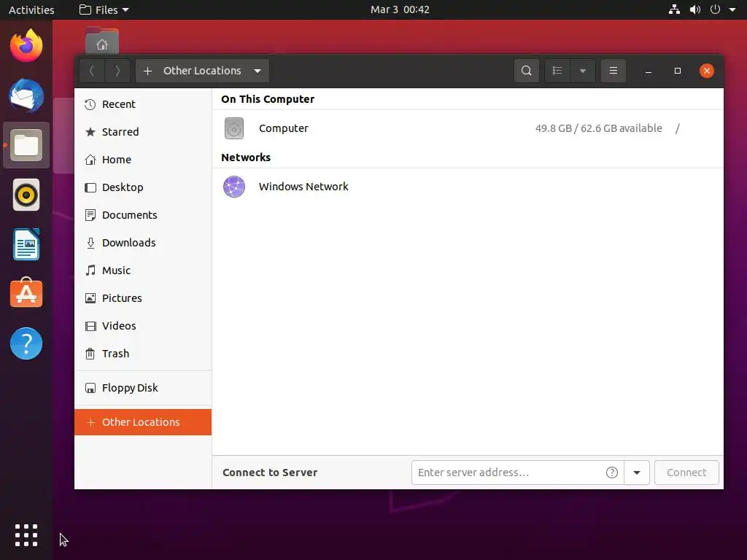
Task: Expand system menu arrow in top bar
Action: 732,9
